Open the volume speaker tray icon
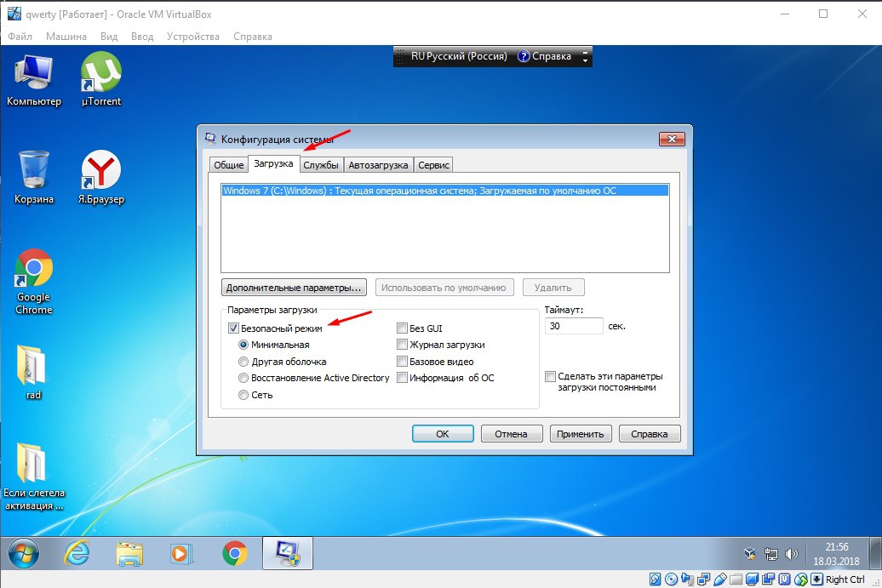This screenshot has height=588, width=882. [x=792, y=554]
